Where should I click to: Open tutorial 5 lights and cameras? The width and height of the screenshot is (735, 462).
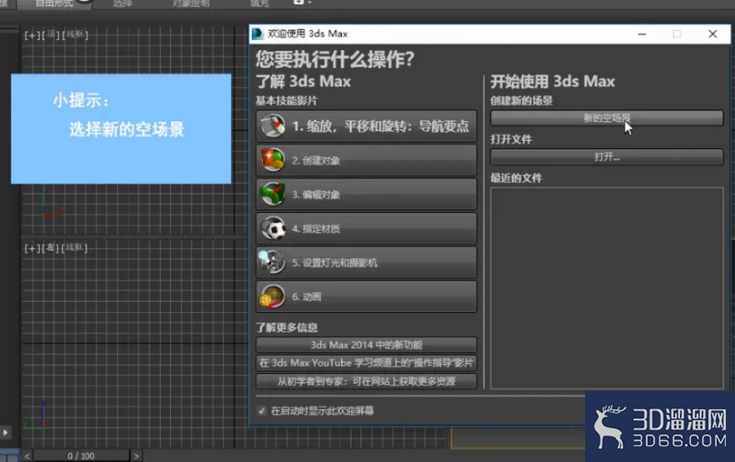coord(366,263)
